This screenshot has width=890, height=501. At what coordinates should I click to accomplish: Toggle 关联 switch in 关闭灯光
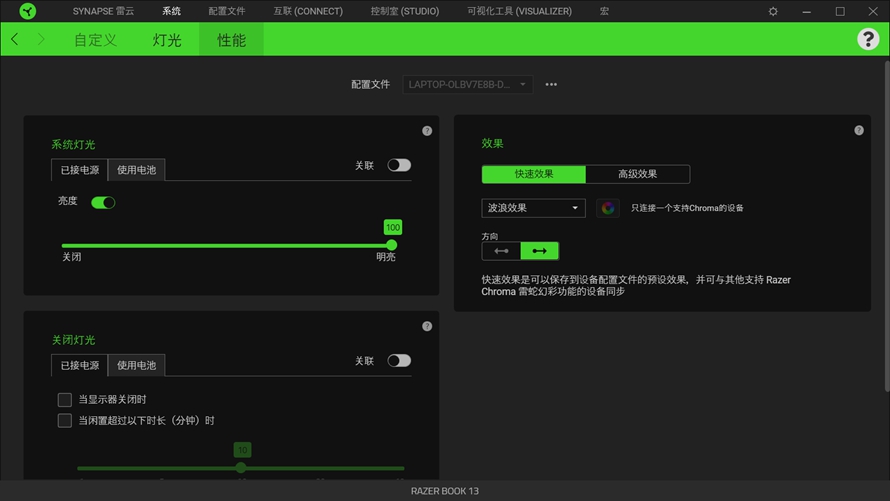[x=399, y=361]
